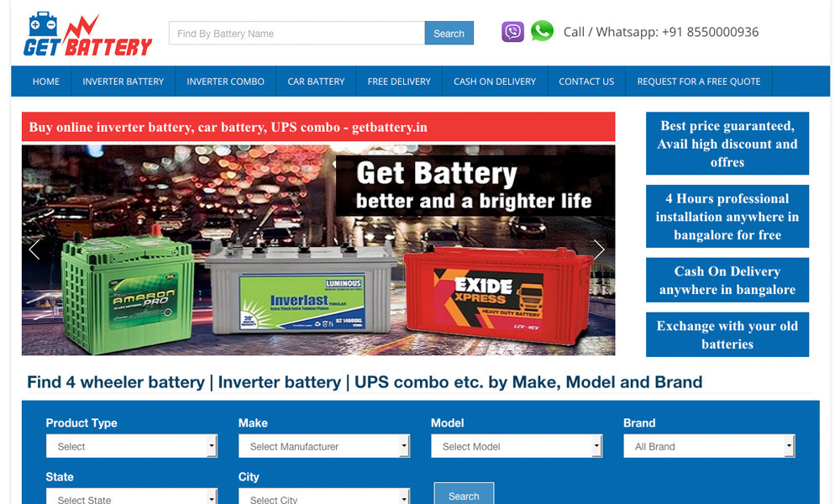Open the Get Battery logo homepage
This screenshot has height=504, width=840.
[88, 34]
